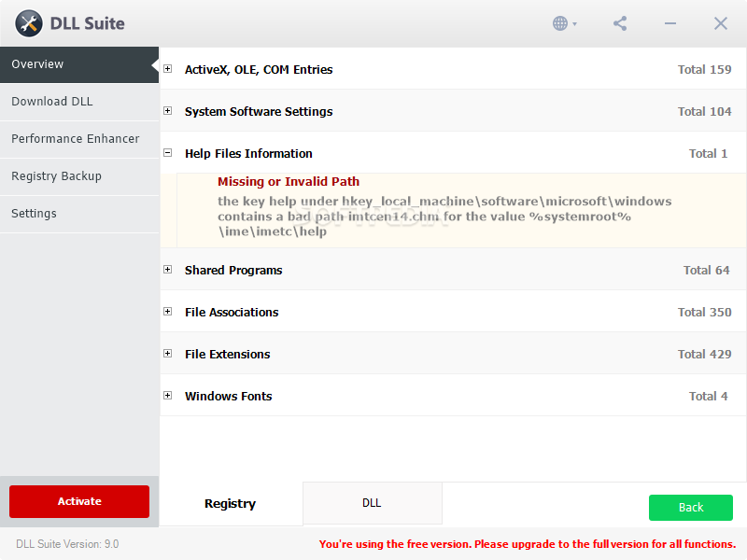747x560 pixels.
Task: Open Settings from sidebar
Action: (79, 214)
